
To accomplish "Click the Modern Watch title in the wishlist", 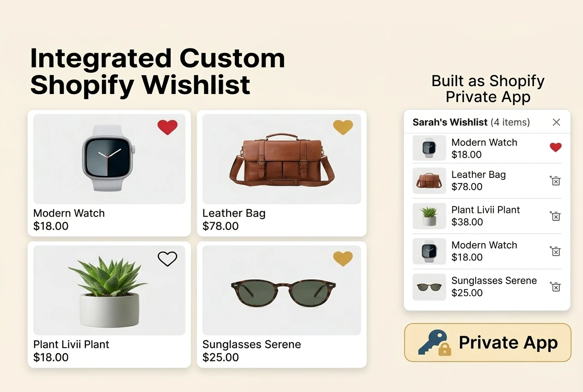I will [x=484, y=143].
